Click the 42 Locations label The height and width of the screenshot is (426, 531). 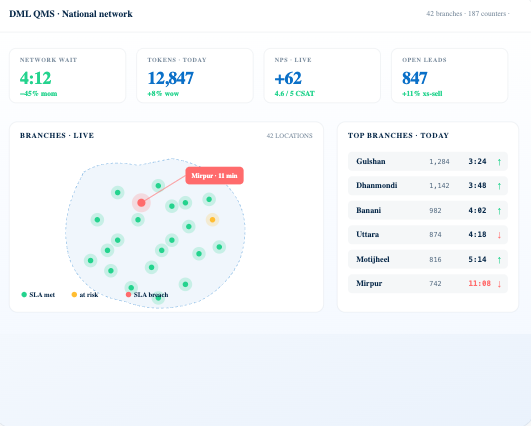290,136
